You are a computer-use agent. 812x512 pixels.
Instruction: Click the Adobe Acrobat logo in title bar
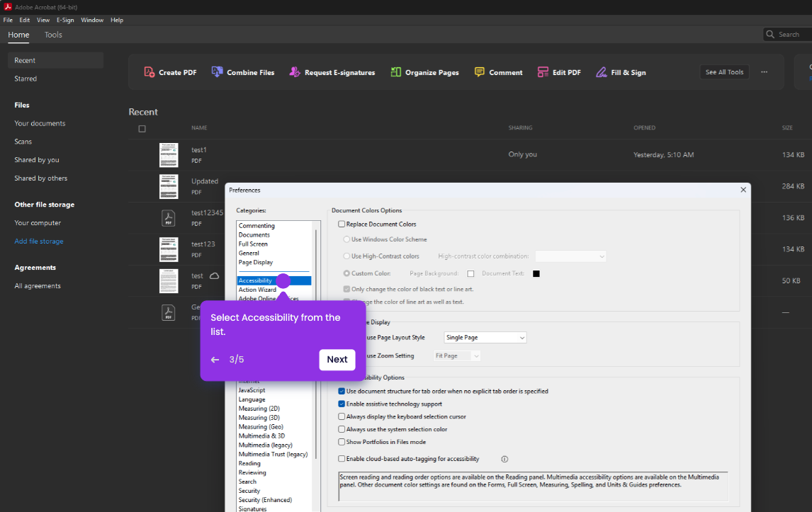click(8, 7)
